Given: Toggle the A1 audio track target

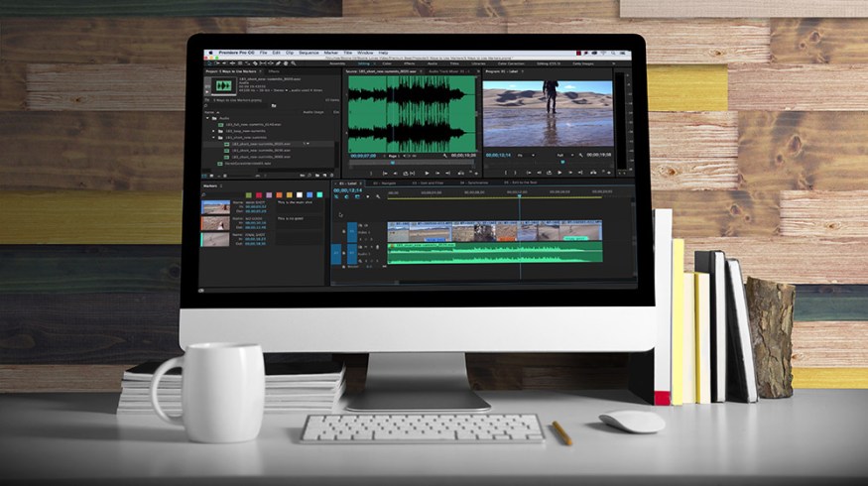Looking at the screenshot, I should coord(336,252).
